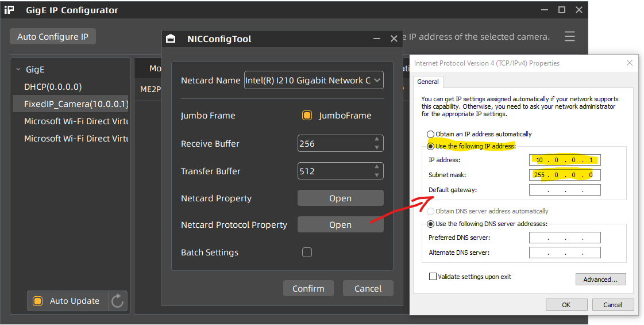The height and width of the screenshot is (325, 644).
Task: Click the Auto Configure IP button
Action: (x=53, y=37)
